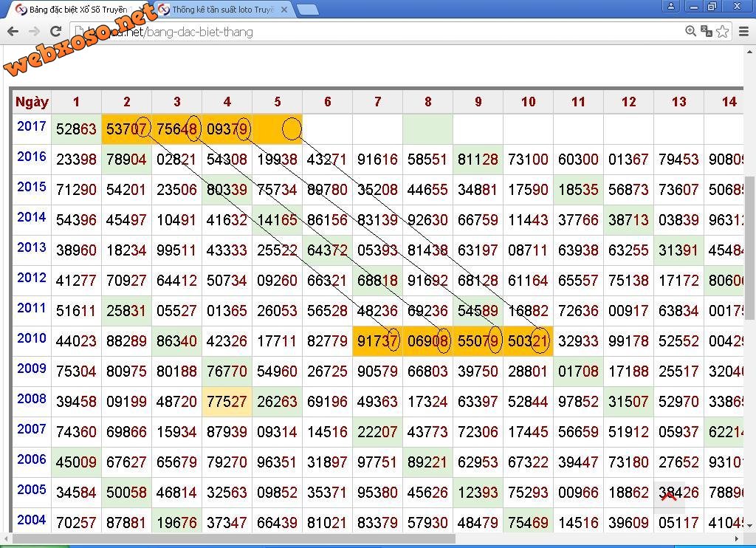Click the translate page icon
The height and width of the screenshot is (548, 756).
point(707,31)
